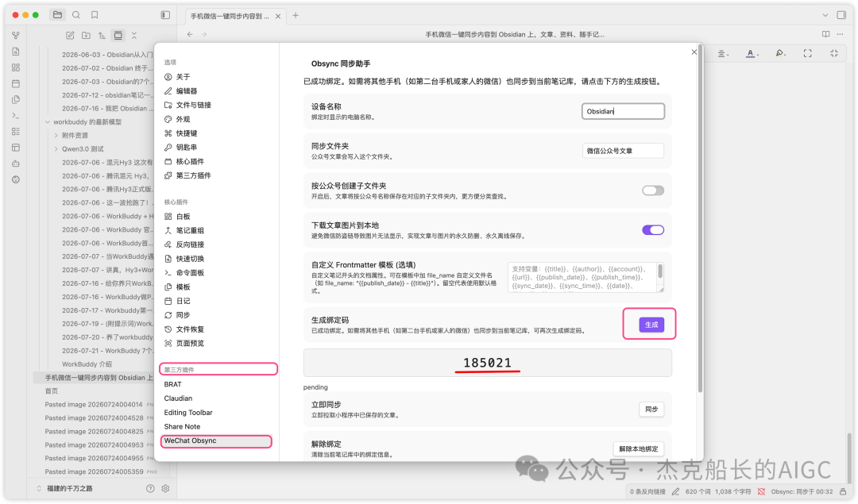Click the 解除本地绑定 button
858x504 pixels.
(639, 448)
